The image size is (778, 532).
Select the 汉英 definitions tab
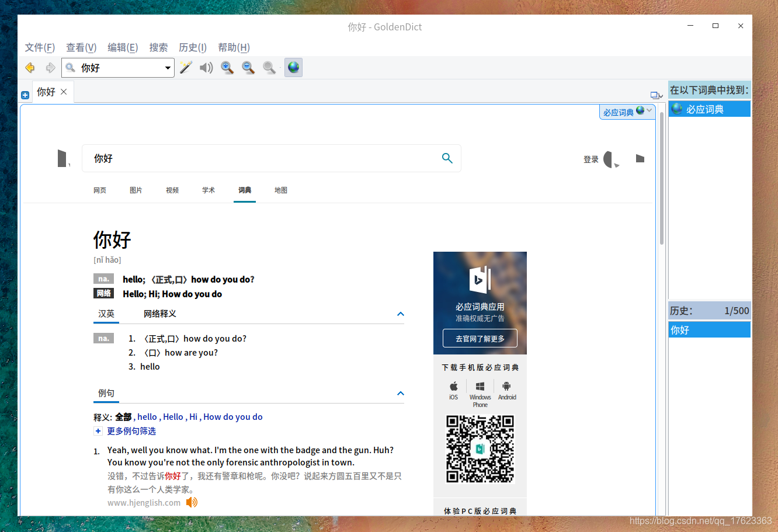[x=106, y=314]
